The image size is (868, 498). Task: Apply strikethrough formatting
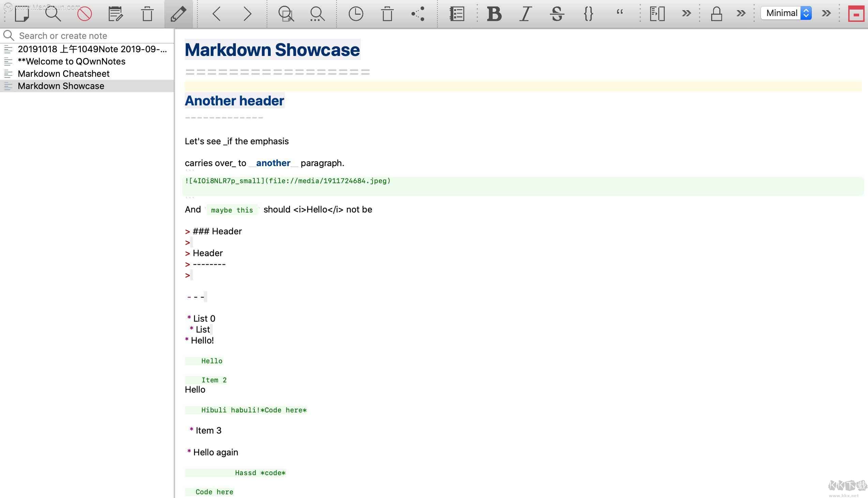point(557,14)
